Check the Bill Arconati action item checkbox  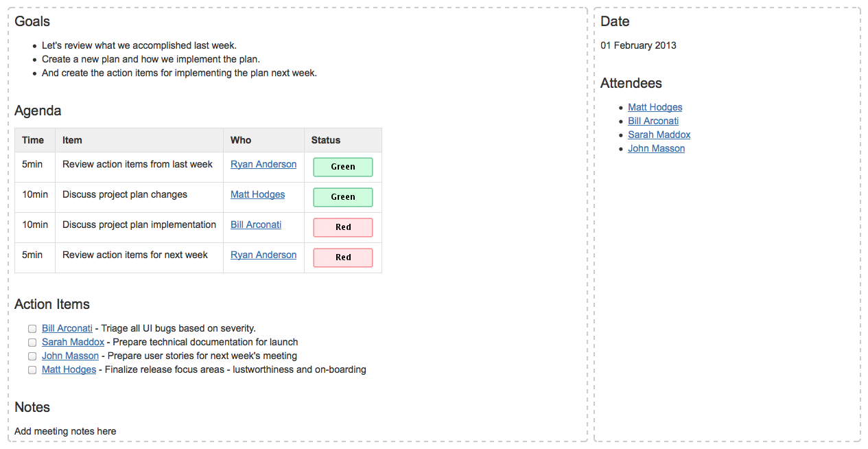[32, 329]
